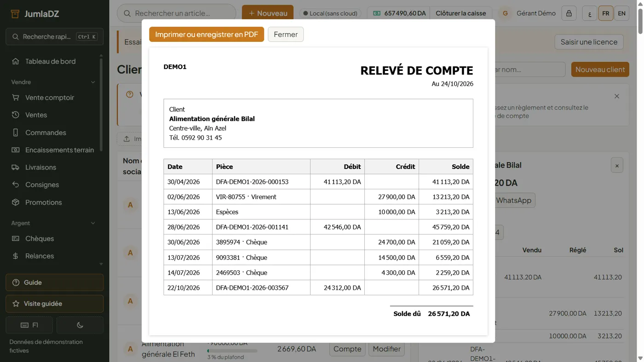644x362 pixels.
Task: Click Imprimer ou enregistrer en PDF
Action: point(207,35)
